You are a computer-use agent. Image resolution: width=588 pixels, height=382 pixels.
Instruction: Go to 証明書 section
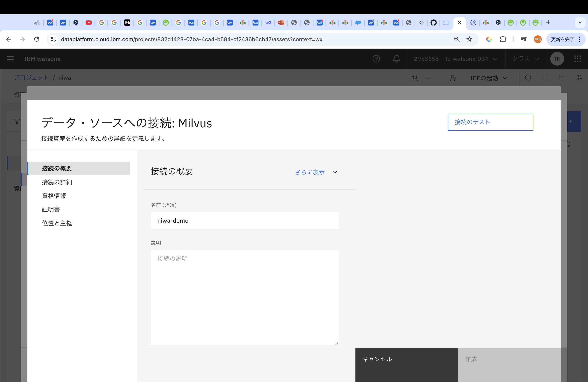[x=51, y=209]
